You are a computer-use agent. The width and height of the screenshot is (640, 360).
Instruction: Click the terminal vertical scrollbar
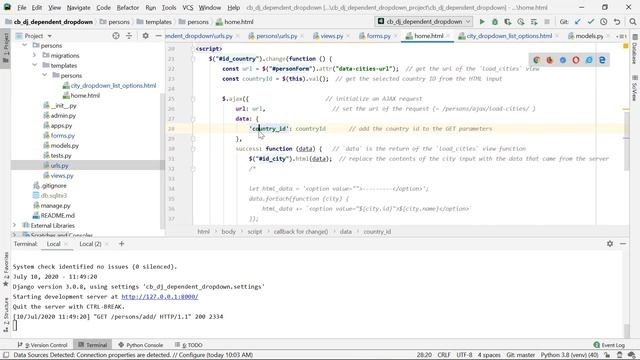626,330
